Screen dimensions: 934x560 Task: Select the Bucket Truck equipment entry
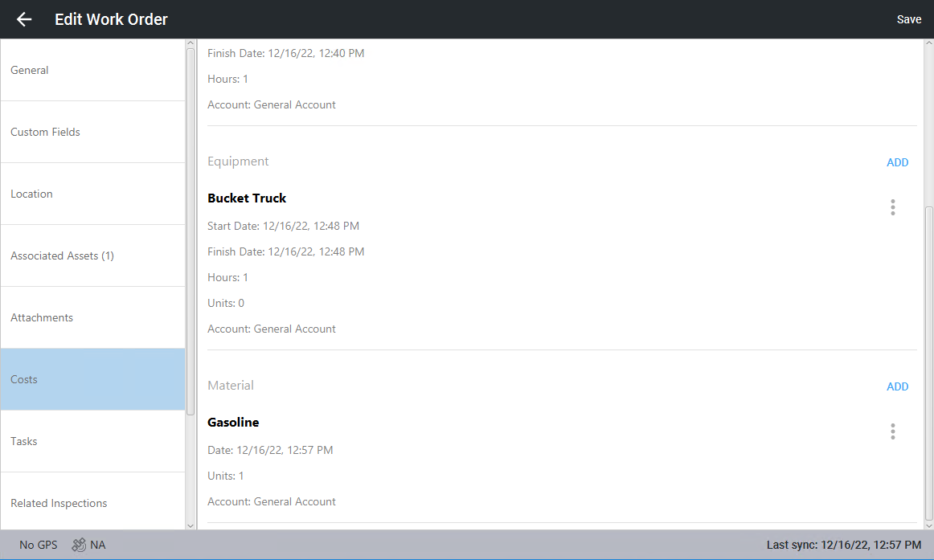coord(247,198)
